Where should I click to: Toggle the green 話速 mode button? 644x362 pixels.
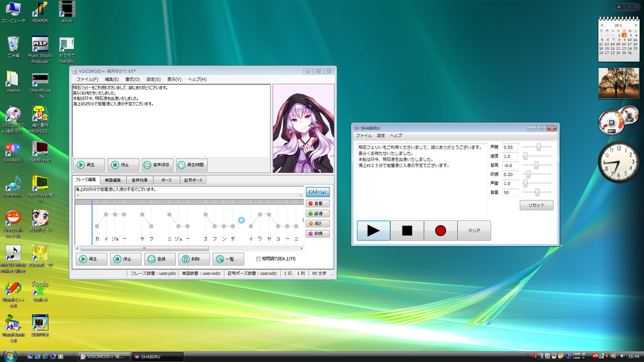click(x=318, y=213)
